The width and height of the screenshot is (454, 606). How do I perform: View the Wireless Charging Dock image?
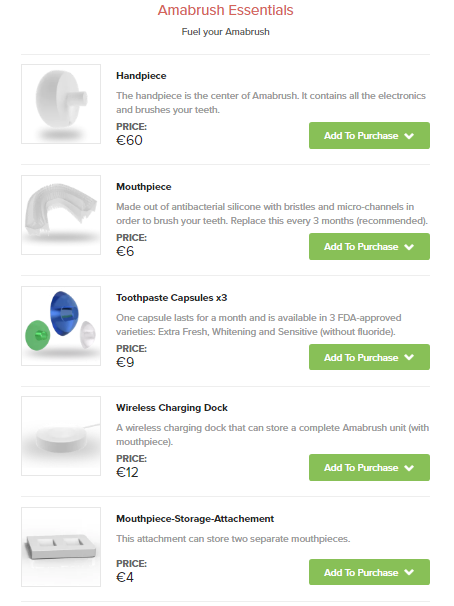click(61, 436)
